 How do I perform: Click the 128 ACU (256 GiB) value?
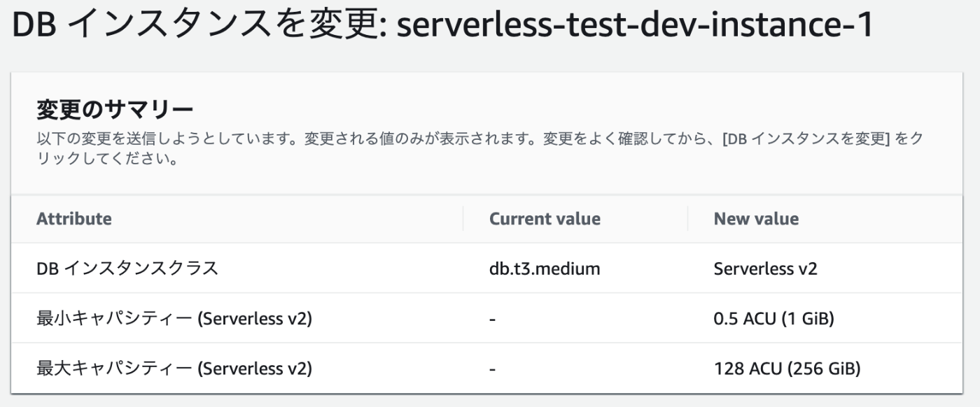tap(787, 368)
